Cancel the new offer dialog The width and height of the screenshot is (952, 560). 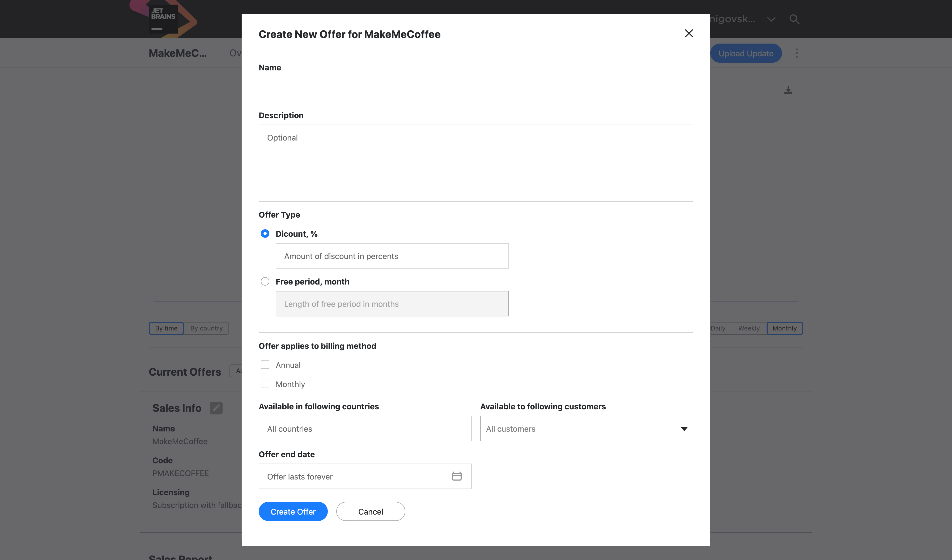371,512
